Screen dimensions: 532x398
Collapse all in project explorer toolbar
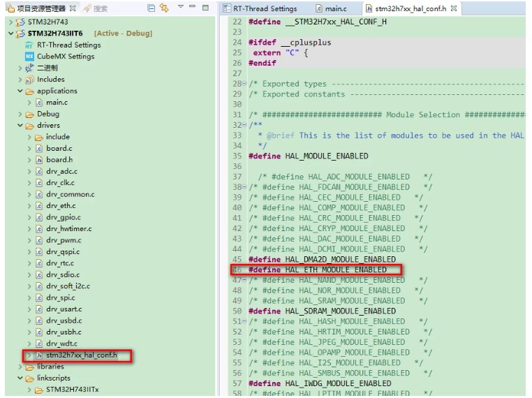pyautogui.click(x=152, y=8)
